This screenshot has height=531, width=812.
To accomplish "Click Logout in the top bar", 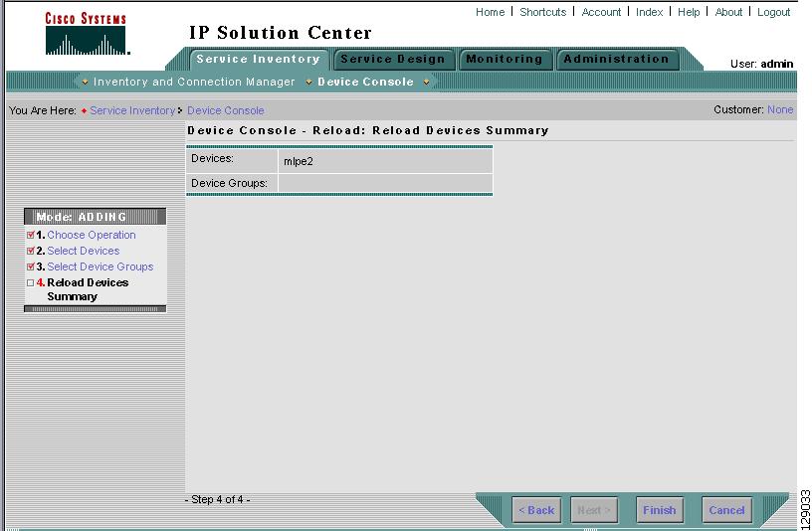I will coord(773,12).
